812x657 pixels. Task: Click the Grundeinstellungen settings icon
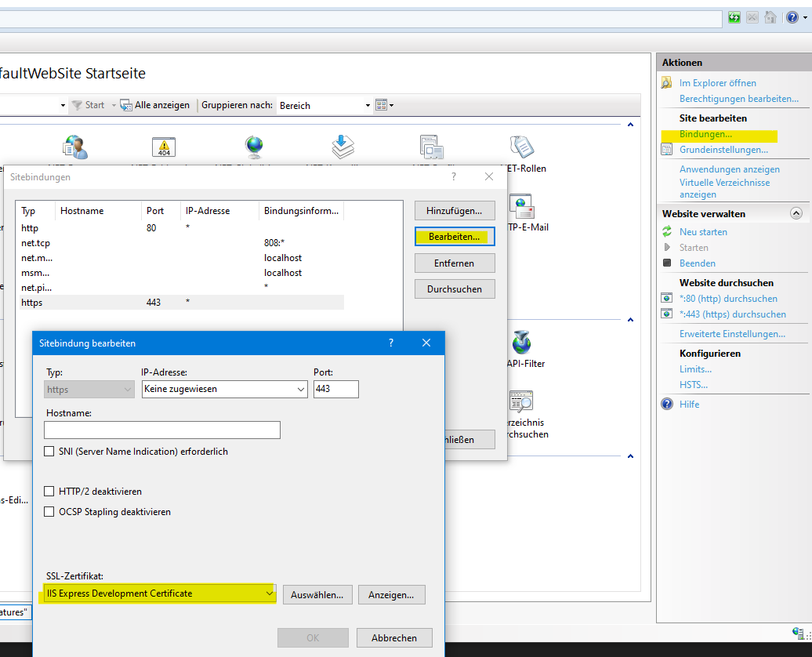pos(667,150)
